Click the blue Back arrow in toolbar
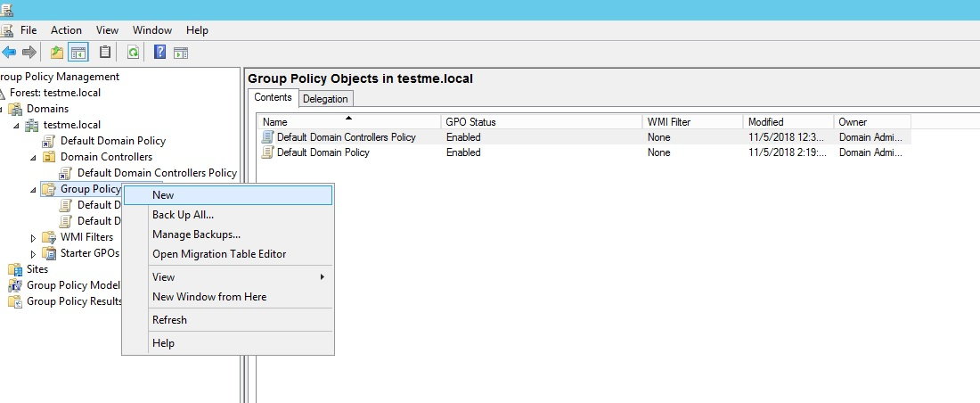The height and width of the screenshot is (403, 980). [x=9, y=53]
